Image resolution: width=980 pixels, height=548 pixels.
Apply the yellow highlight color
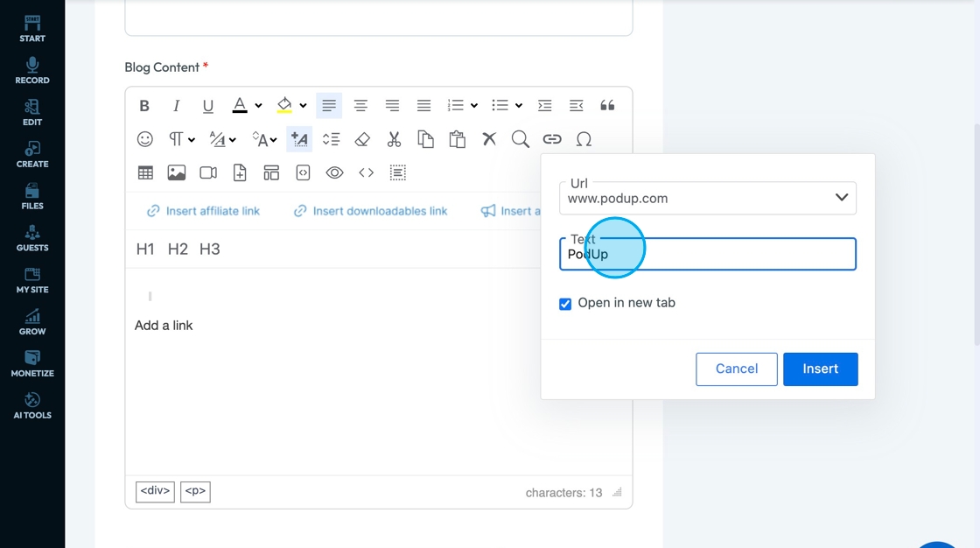[x=284, y=106]
